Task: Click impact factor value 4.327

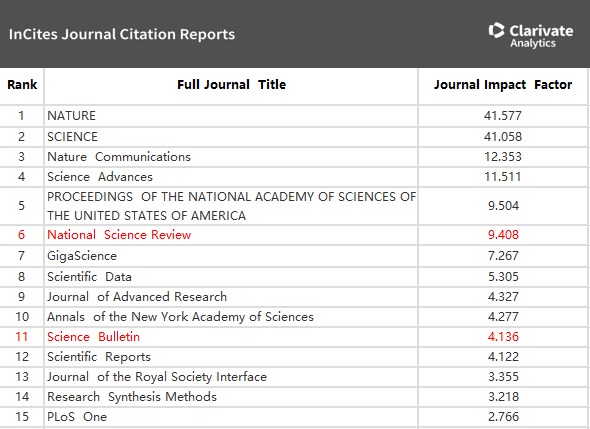Action: [x=503, y=297]
